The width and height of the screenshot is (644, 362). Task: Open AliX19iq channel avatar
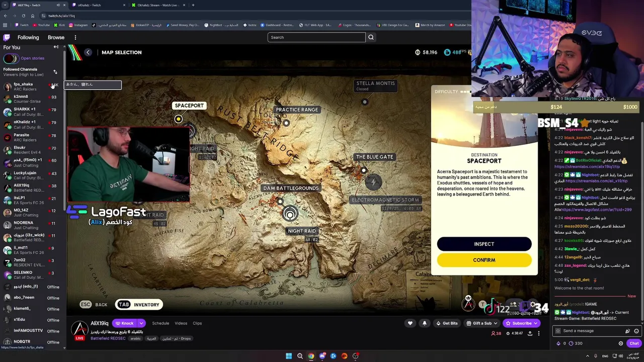pos(79,329)
